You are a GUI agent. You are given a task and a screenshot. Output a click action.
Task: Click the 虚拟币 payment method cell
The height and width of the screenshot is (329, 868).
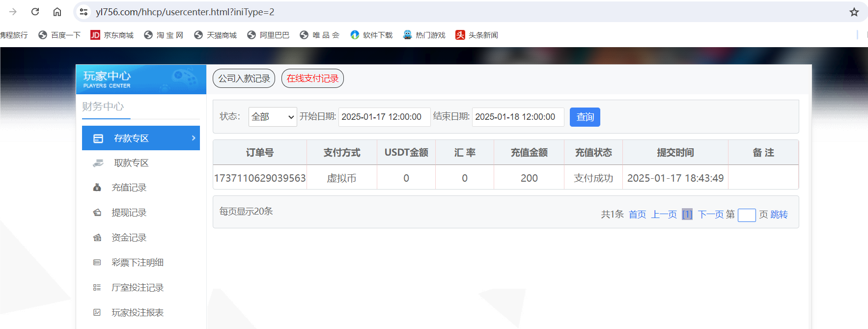tap(342, 178)
